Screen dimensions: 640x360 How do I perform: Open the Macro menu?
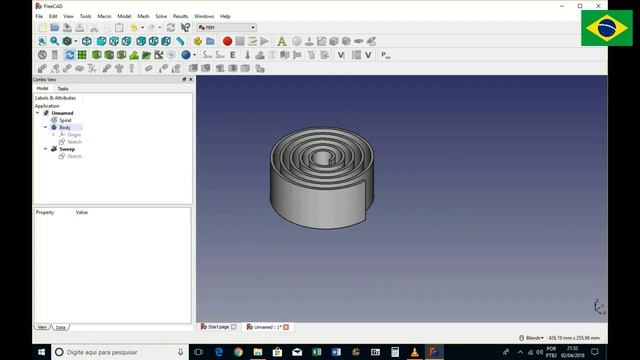104,16
